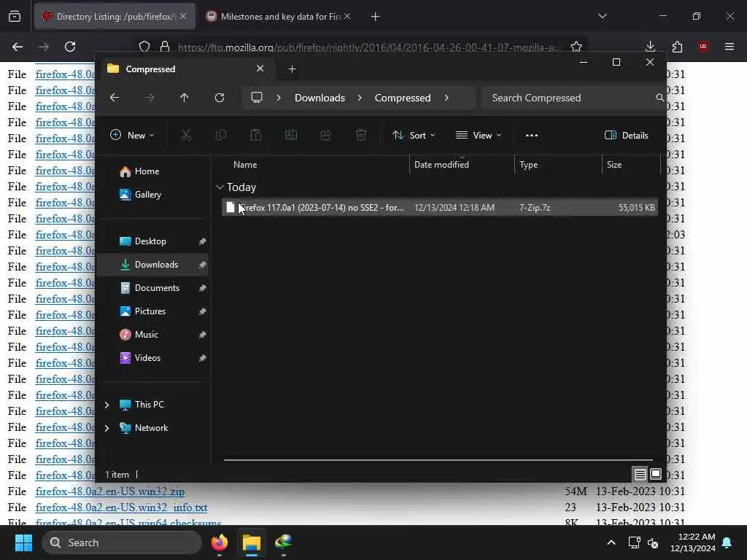Click the uBlock Origin toolbar icon
The image size is (747, 560).
(x=703, y=46)
